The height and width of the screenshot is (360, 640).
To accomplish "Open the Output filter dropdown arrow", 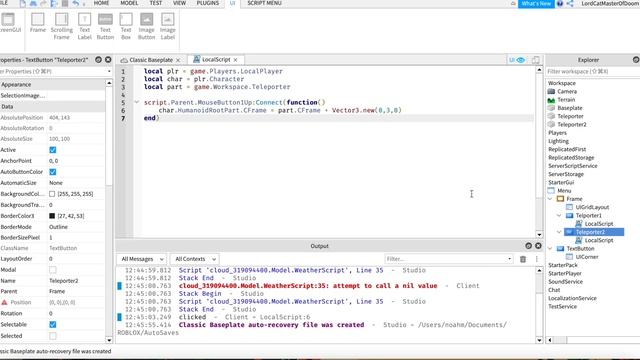I will click(509, 259).
